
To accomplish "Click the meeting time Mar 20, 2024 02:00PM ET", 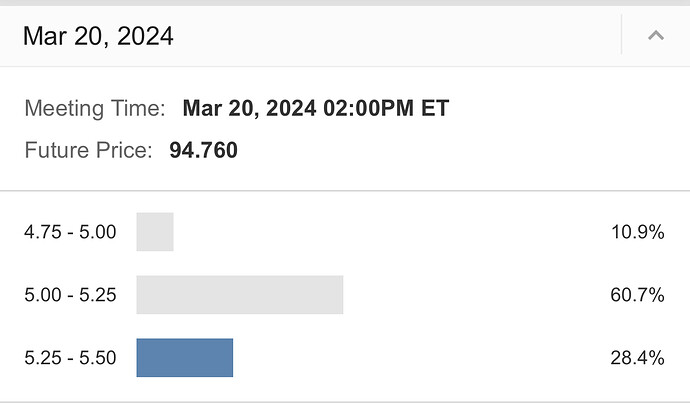I will click(x=316, y=108).
